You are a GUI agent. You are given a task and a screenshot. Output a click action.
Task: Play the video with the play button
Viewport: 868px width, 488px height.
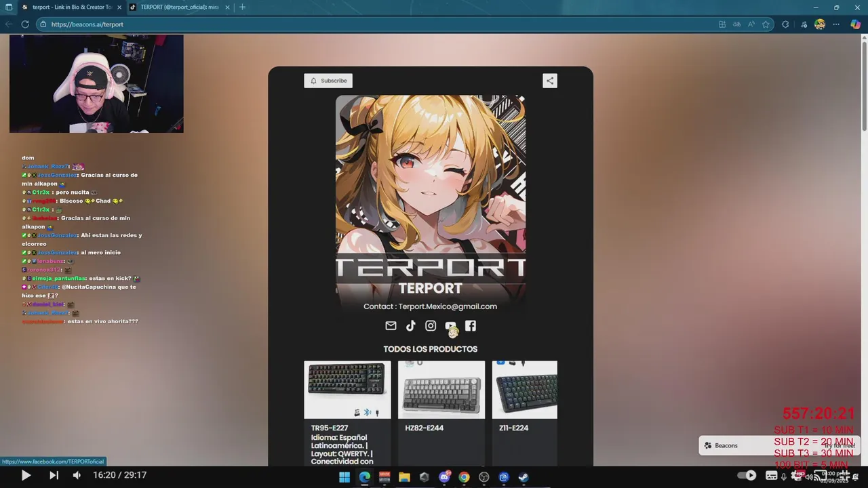tap(26, 475)
